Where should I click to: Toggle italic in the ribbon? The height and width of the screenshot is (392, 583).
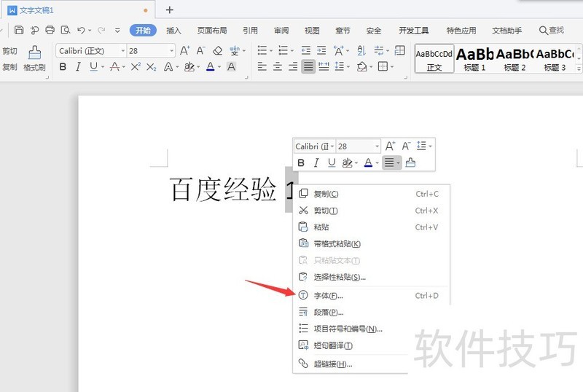click(78, 66)
